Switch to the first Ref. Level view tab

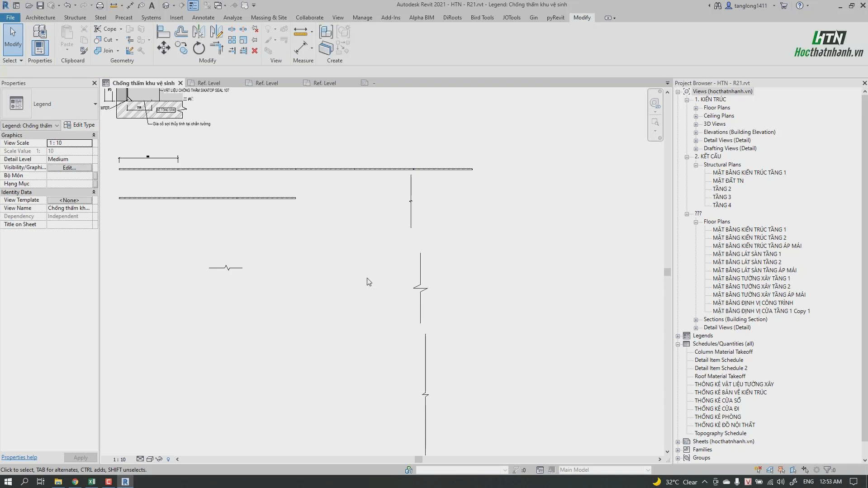tap(209, 83)
